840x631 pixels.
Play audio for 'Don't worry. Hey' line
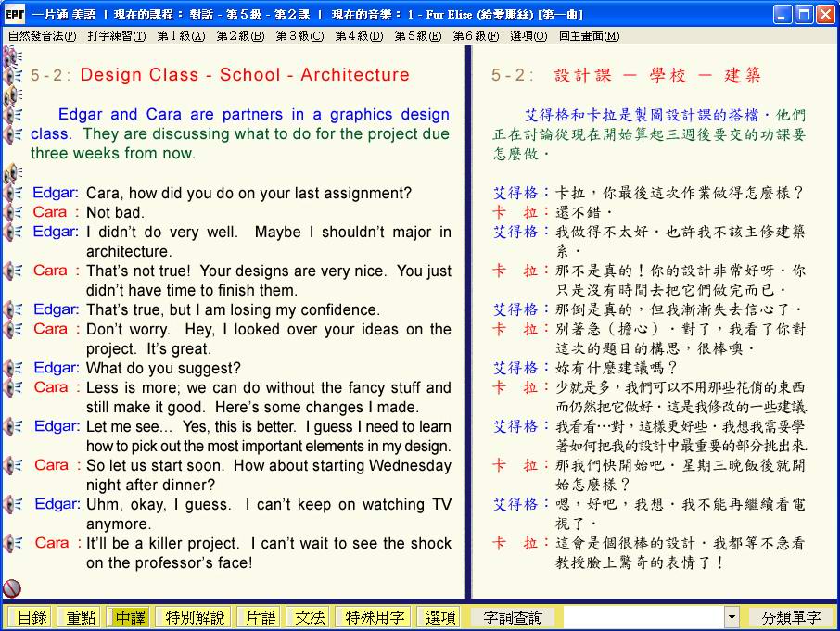pos(13,329)
